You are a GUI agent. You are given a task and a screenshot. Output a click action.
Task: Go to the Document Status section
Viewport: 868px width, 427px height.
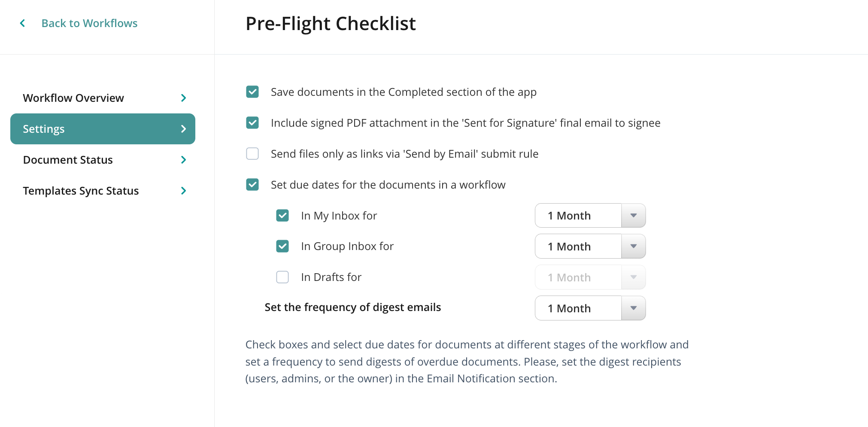point(68,160)
